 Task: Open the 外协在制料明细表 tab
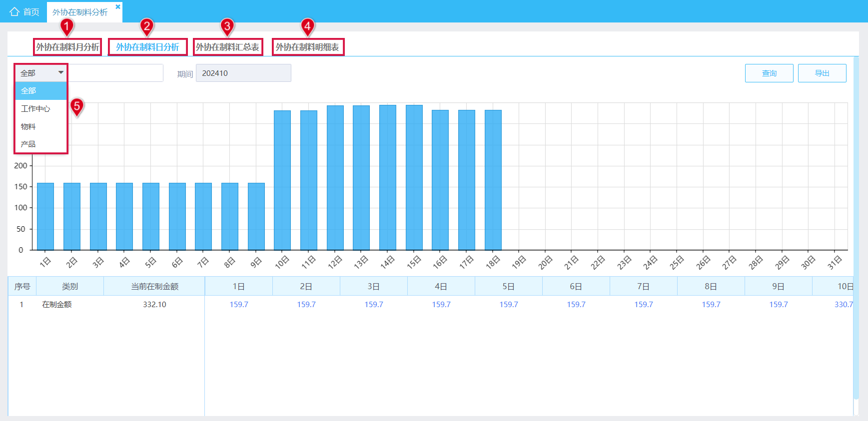point(307,47)
